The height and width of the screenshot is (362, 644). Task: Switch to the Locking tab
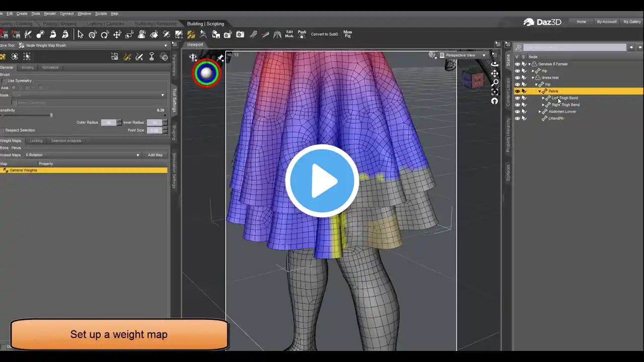pyautogui.click(x=36, y=141)
